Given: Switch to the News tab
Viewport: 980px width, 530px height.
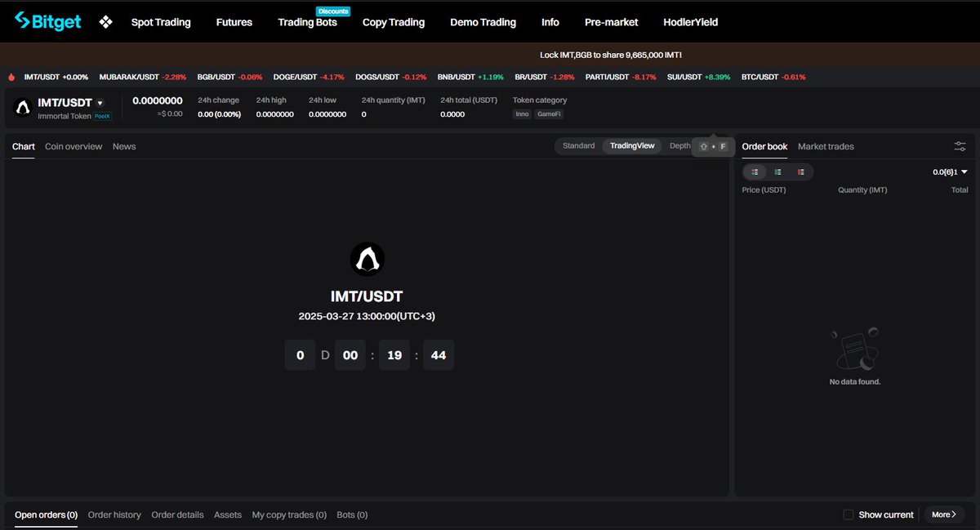Looking at the screenshot, I should (124, 146).
